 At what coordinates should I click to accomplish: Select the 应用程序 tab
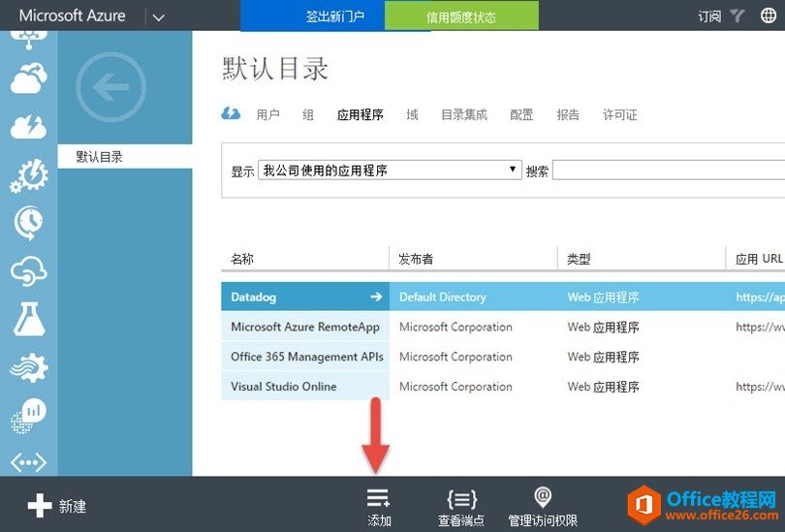coord(360,114)
